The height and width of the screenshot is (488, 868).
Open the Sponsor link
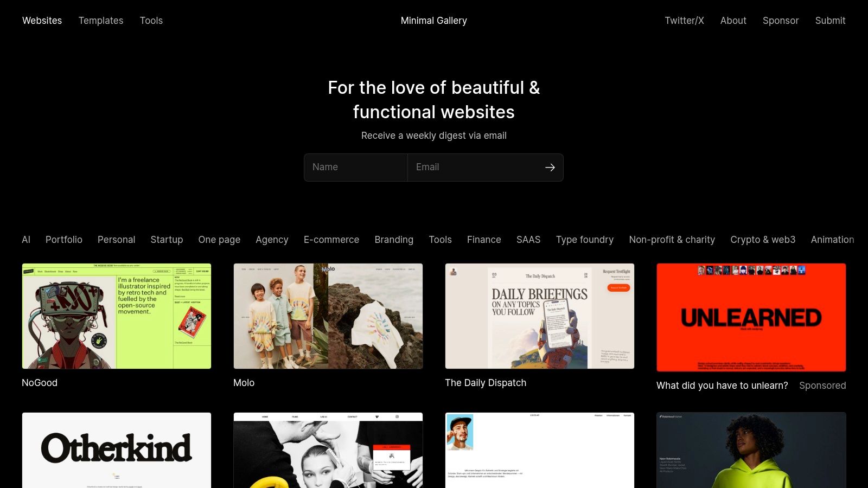[x=781, y=21]
